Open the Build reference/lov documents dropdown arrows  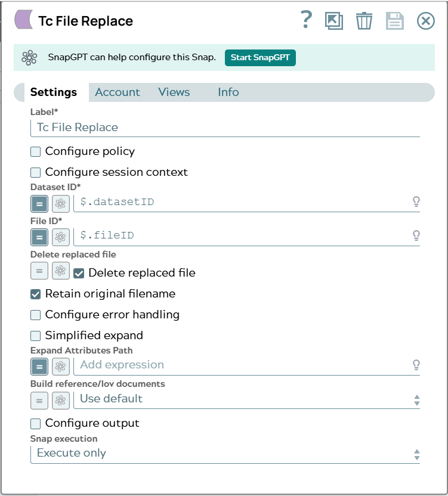click(416, 400)
